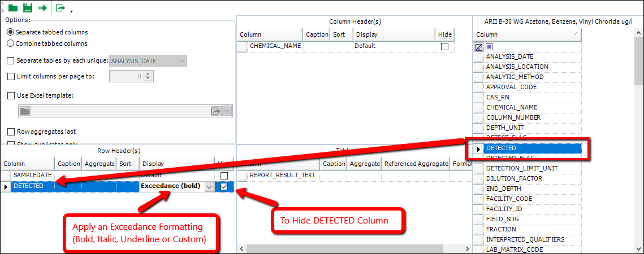Click the green open folder toolbar icon
Image resolution: width=644 pixels, height=254 pixels.
pyautogui.click(x=12, y=8)
